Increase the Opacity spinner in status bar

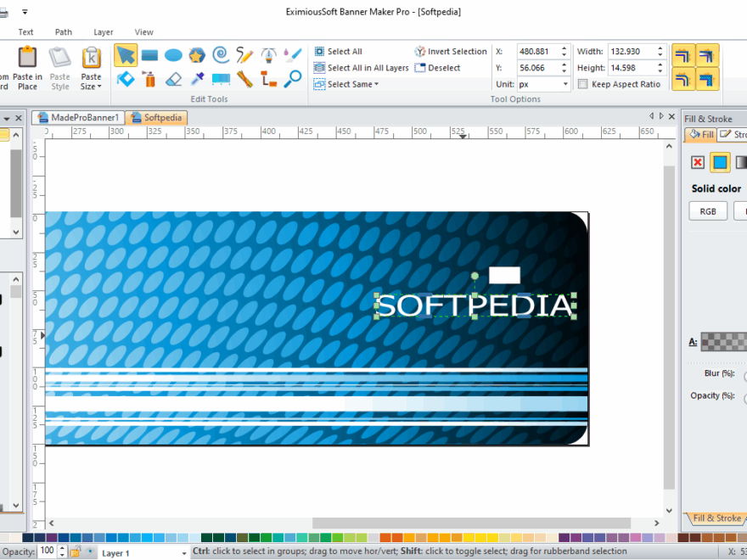click(x=62, y=549)
